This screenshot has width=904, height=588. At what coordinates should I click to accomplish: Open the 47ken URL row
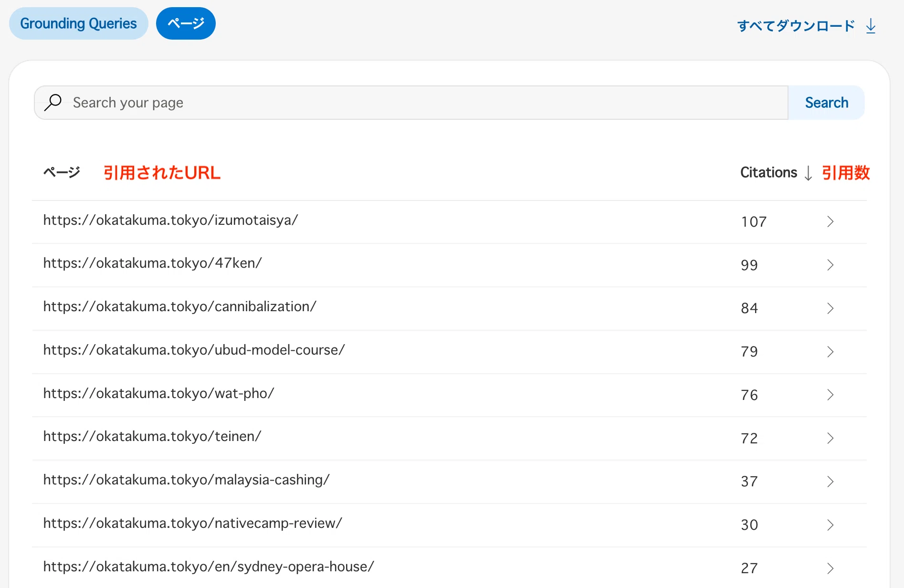click(449, 265)
